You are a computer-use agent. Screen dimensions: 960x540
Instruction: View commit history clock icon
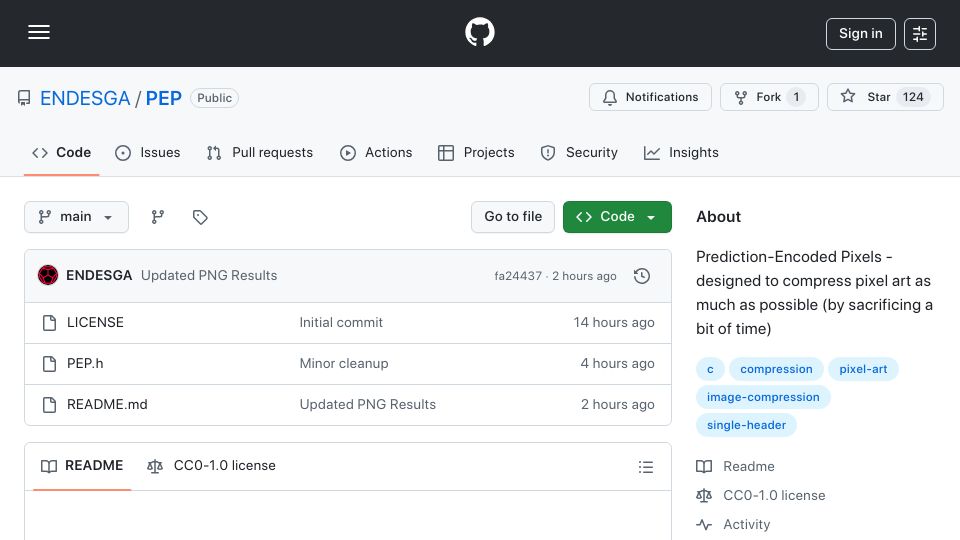642,276
